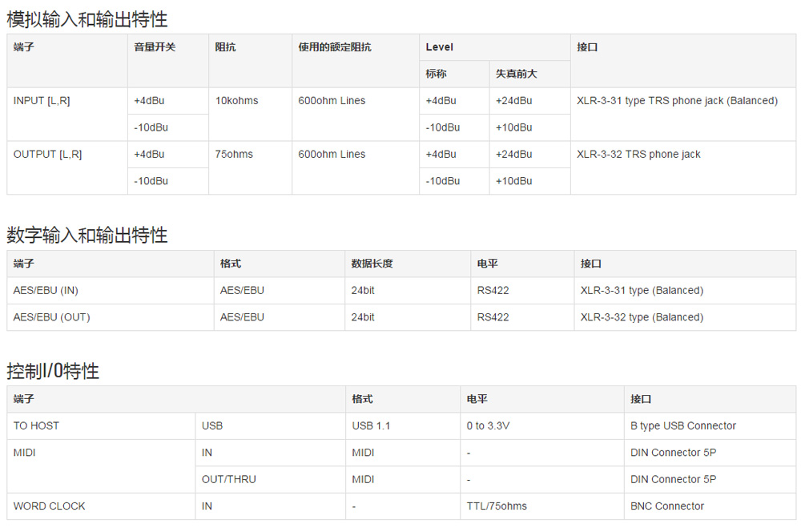
Task: Click the B type USB Connector cell
Action: click(x=682, y=426)
